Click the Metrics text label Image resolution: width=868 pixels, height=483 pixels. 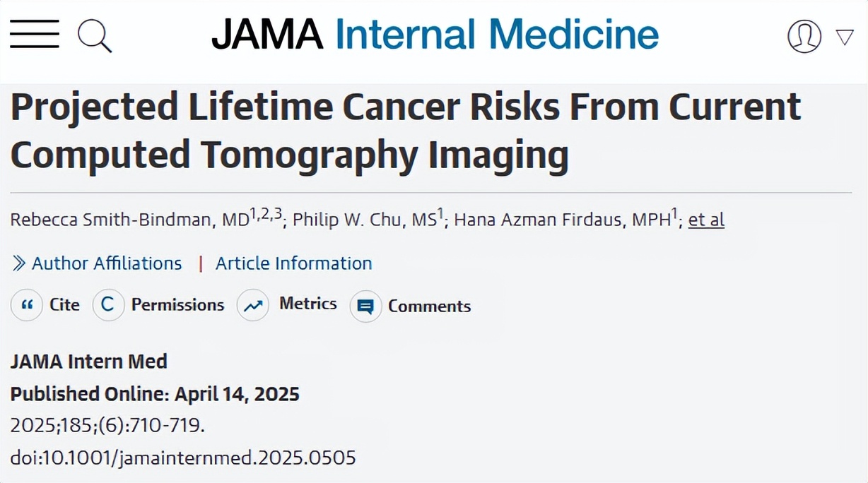click(307, 304)
